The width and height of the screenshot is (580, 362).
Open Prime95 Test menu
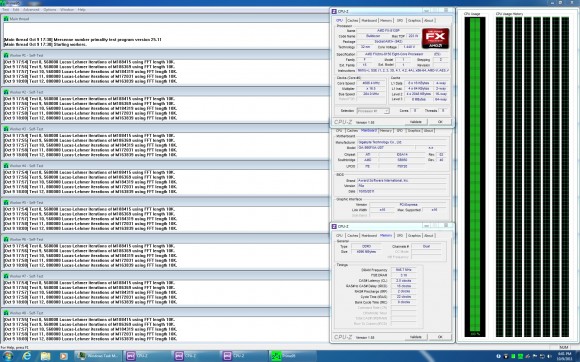point(6,10)
